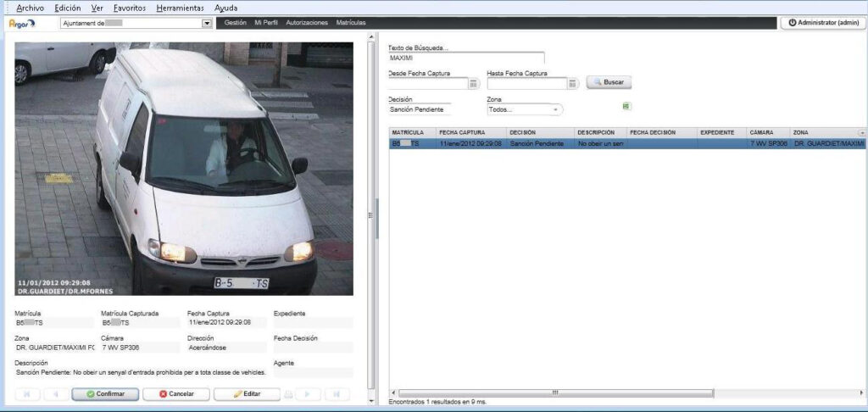Screen dimensions: 868x412
Task: Open the Zona dropdown showing Todos
Action: point(556,109)
